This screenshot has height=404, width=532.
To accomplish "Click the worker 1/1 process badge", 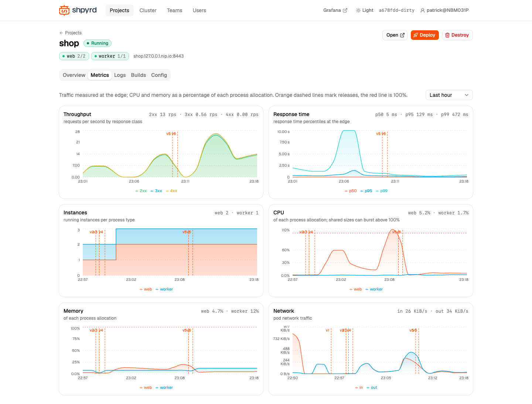I will click(x=110, y=56).
